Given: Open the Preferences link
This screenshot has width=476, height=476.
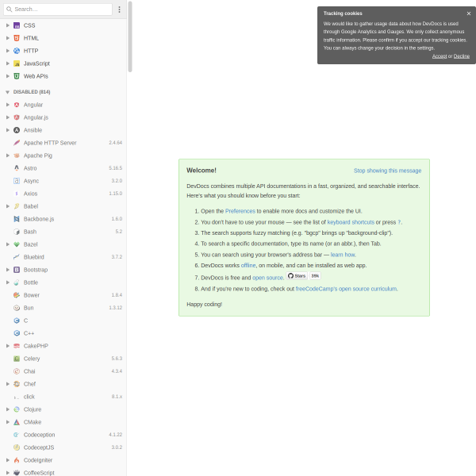Looking at the screenshot, I should pyautogui.click(x=240, y=211).
